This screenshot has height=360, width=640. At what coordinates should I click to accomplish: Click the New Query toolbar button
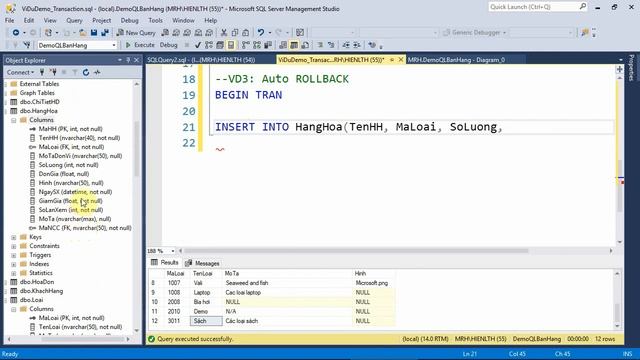pyautogui.click(x=136, y=33)
